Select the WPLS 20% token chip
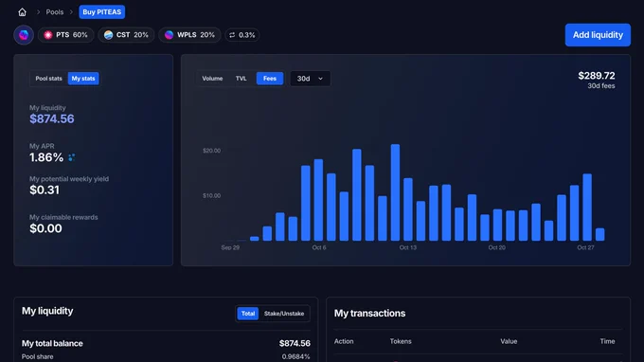The height and width of the screenshot is (362, 644). [x=189, y=35]
